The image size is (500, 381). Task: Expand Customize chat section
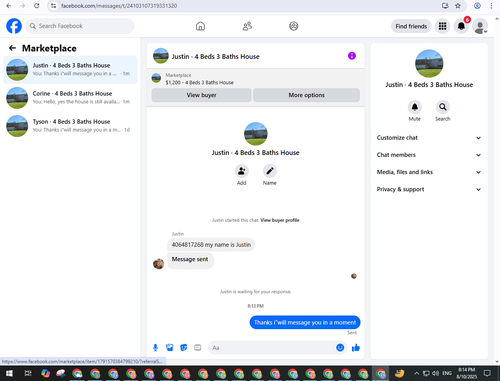[x=429, y=138]
